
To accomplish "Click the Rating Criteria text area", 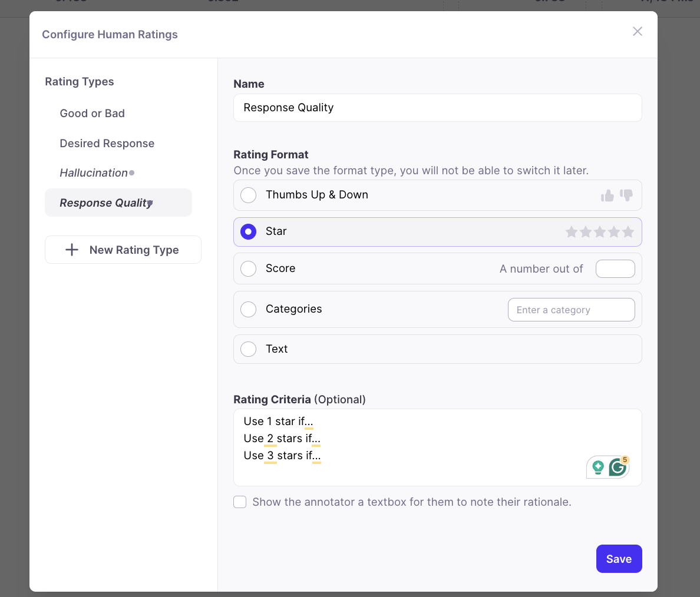I will click(x=437, y=447).
